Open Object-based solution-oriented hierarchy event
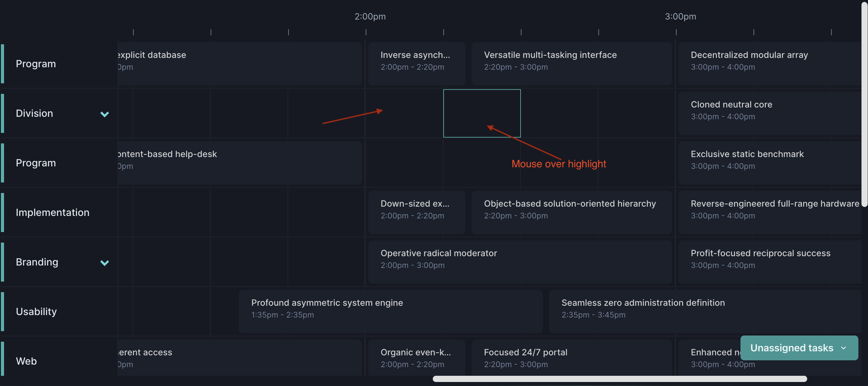The image size is (868, 386). pos(571,212)
